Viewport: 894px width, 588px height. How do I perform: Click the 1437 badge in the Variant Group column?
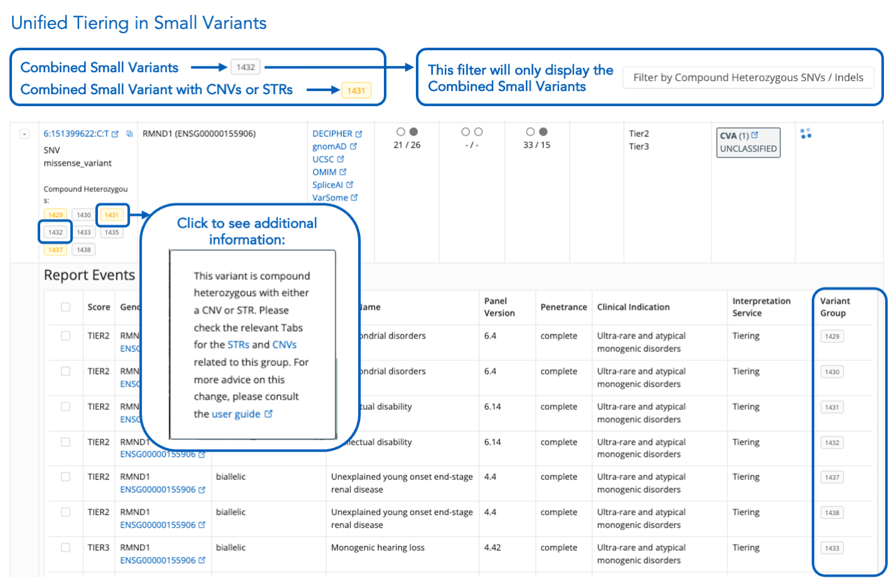[x=832, y=478]
